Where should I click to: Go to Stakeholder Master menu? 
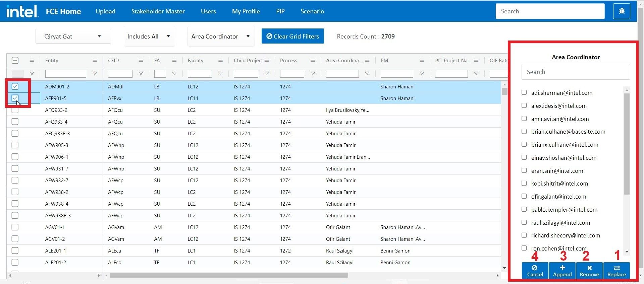[158, 11]
